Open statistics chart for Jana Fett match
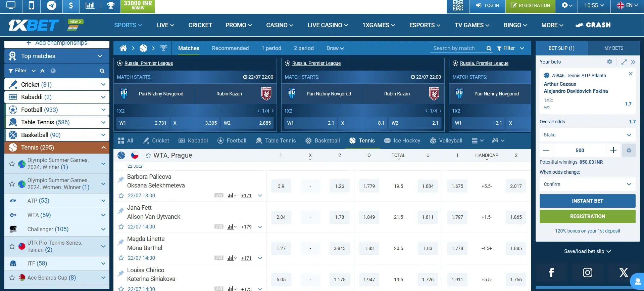Image resolution: width=644 pixels, height=291 pixels. 232,227
